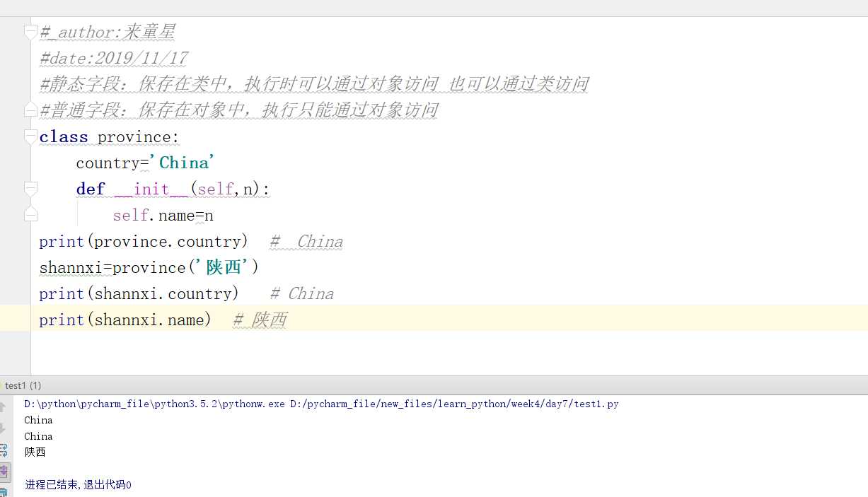This screenshot has width=868, height=497.
Task: Toggle scroll to end in run console
Action: click(4, 471)
